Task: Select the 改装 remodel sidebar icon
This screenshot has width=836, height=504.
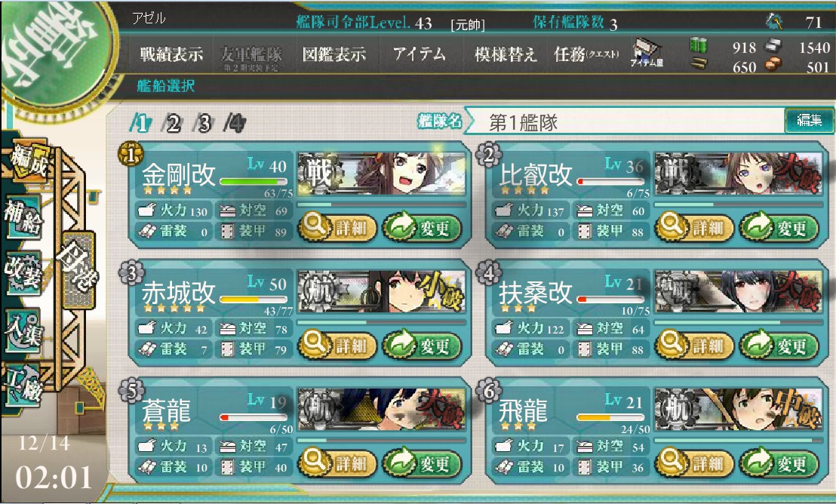Action: click(23, 272)
